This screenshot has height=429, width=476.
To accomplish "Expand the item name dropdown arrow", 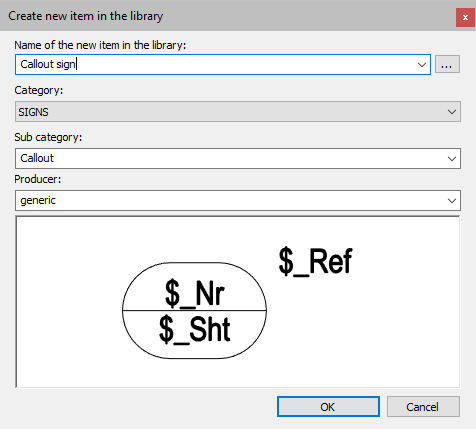I will 422,65.
